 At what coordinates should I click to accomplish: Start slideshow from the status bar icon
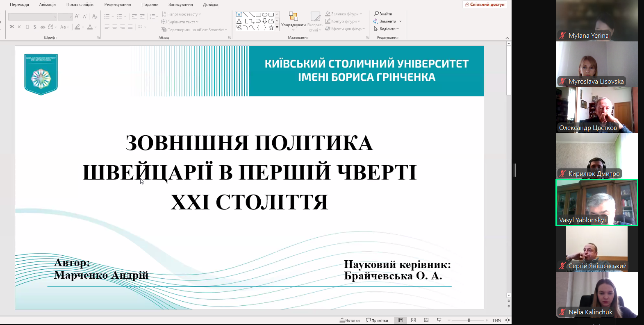[439, 320]
